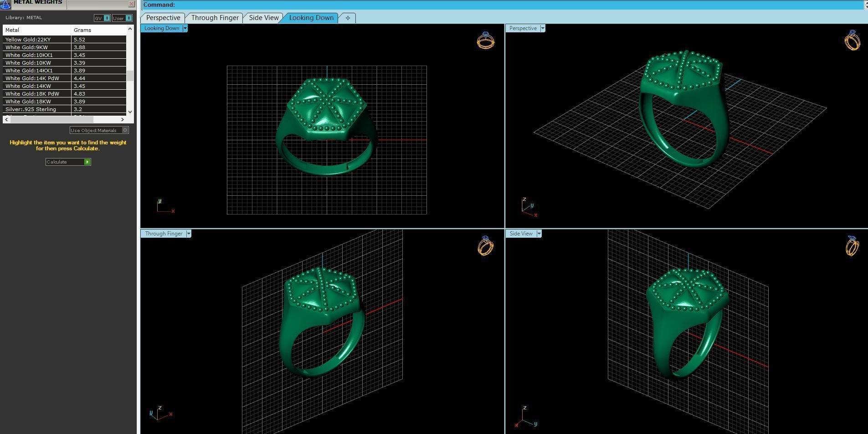Click the command line scroll arrows
Viewport: 868px width, 434px height.
coord(866,5)
